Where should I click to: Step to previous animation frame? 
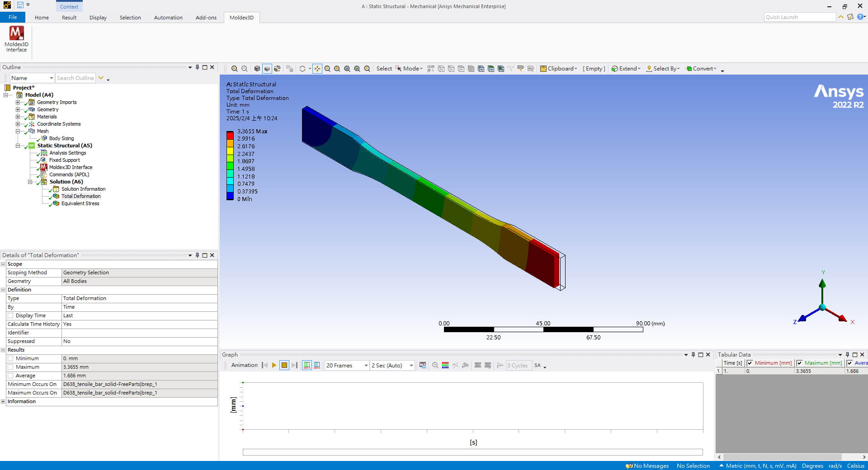(264, 365)
